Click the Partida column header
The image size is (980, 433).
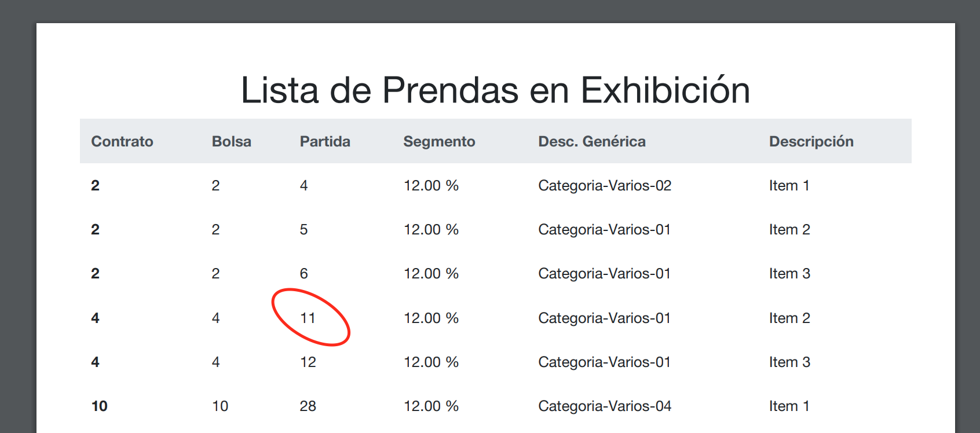(x=325, y=141)
